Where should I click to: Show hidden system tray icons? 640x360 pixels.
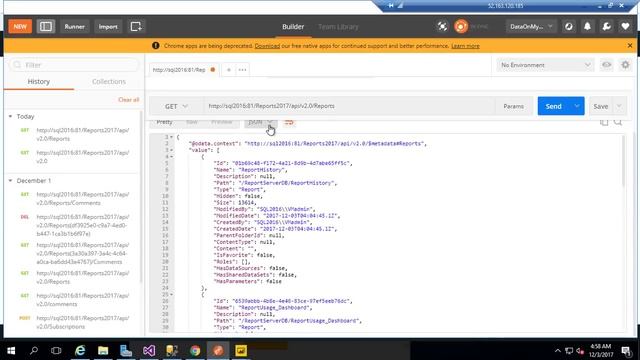tap(557, 351)
